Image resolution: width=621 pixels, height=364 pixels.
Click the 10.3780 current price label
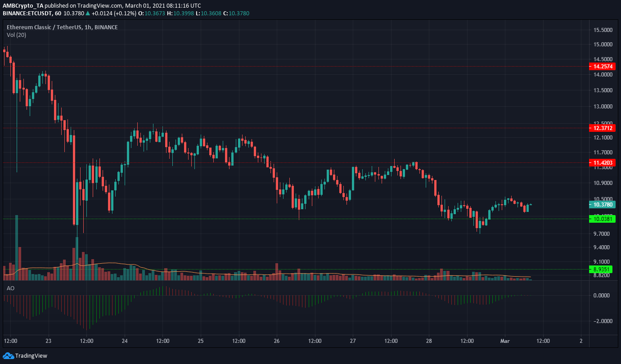coord(601,204)
